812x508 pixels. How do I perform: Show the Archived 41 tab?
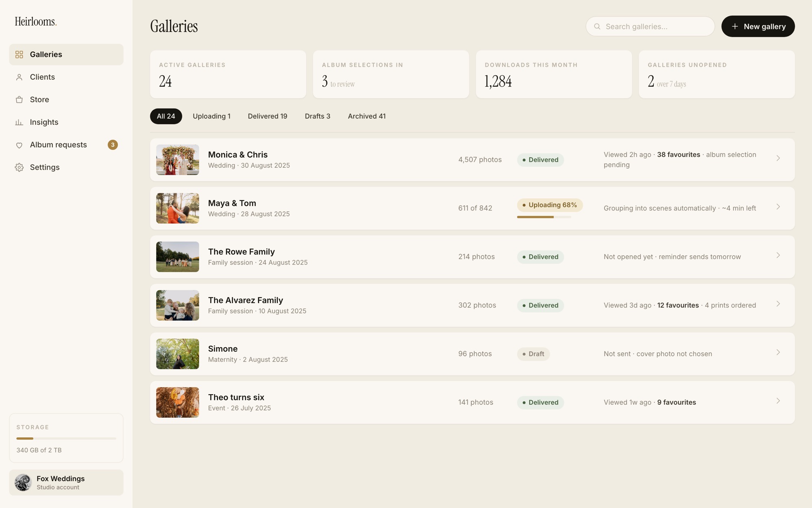(x=367, y=116)
